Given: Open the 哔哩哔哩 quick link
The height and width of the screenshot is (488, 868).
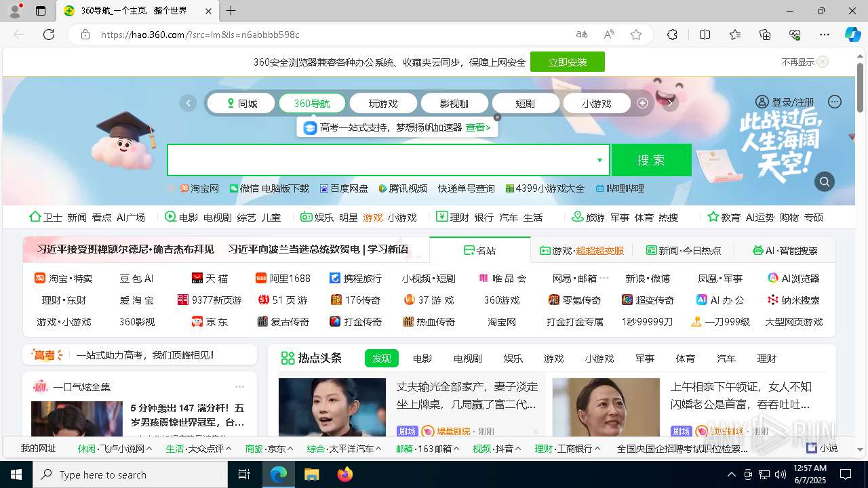Looking at the screenshot, I should [x=620, y=188].
